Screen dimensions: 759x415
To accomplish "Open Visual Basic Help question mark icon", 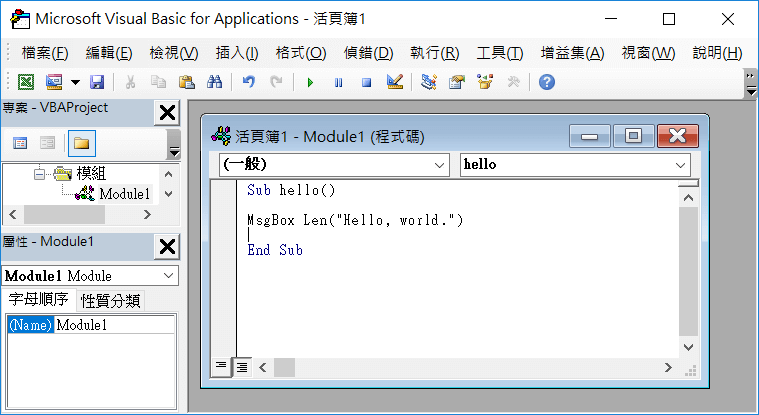I will [x=546, y=82].
